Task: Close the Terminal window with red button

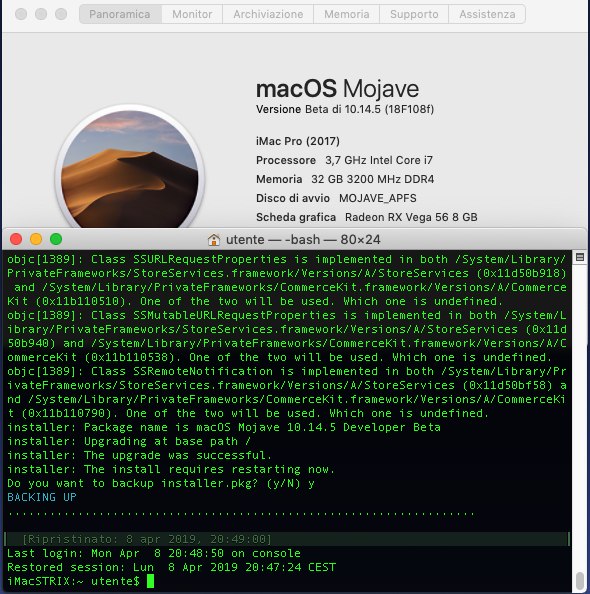Action: (x=16, y=239)
